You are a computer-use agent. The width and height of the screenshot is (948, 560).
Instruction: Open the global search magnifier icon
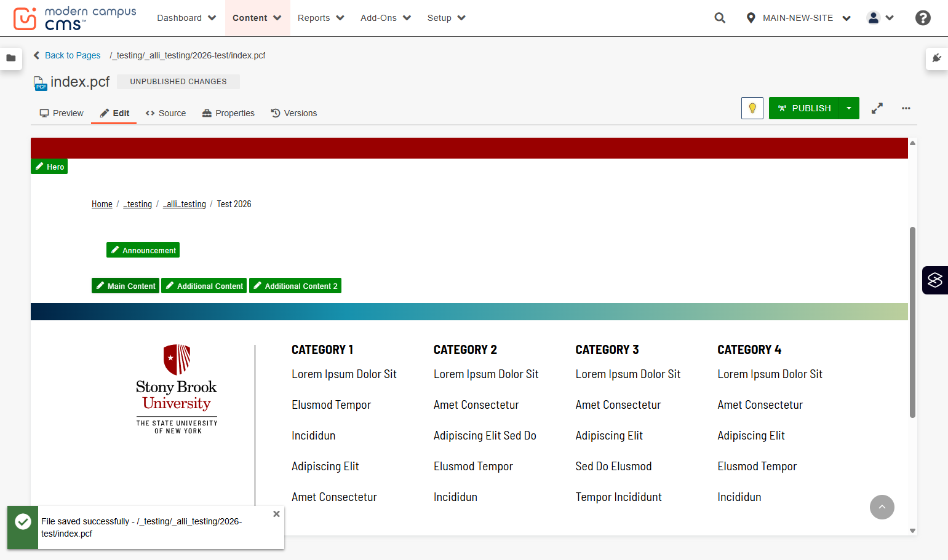[720, 18]
